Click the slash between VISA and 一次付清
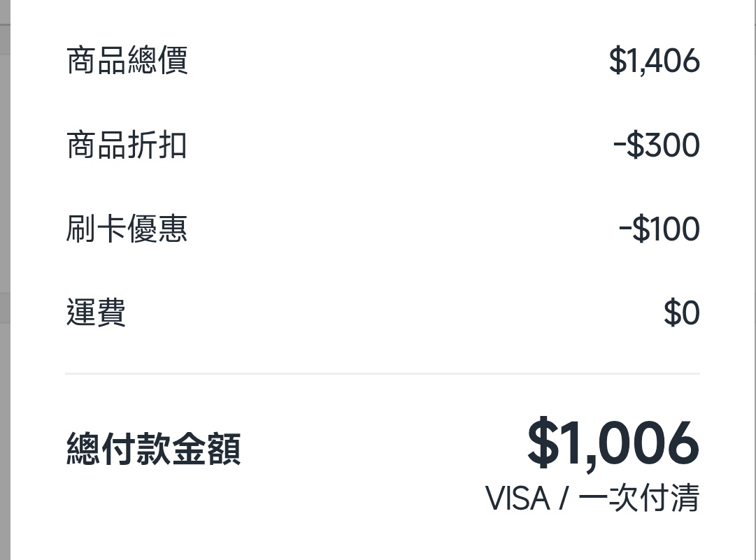 [x=562, y=499]
